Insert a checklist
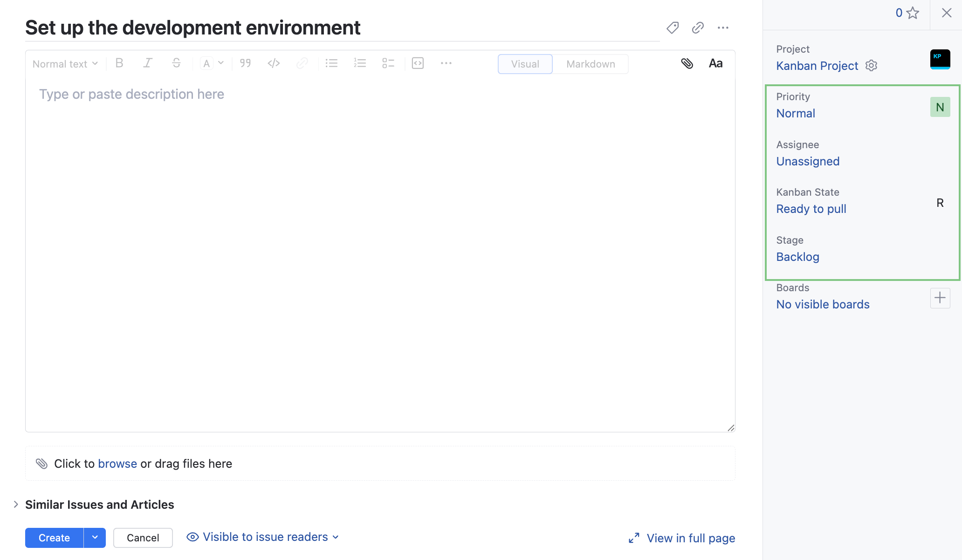This screenshot has width=962, height=560. tap(388, 63)
